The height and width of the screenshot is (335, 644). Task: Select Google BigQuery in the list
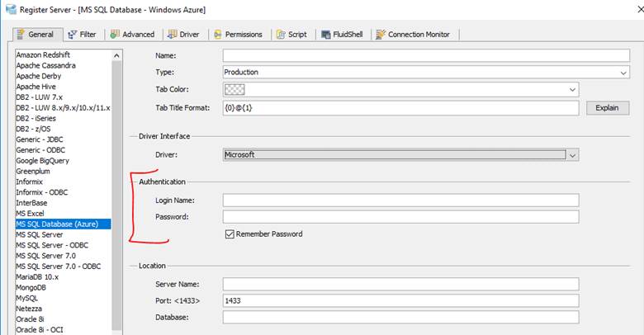(x=43, y=161)
